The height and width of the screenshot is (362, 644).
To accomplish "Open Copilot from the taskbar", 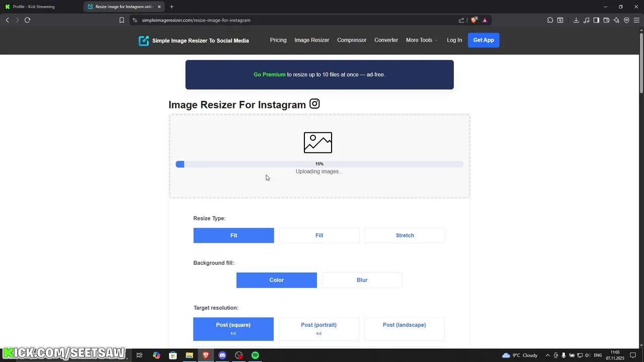I will (156, 355).
